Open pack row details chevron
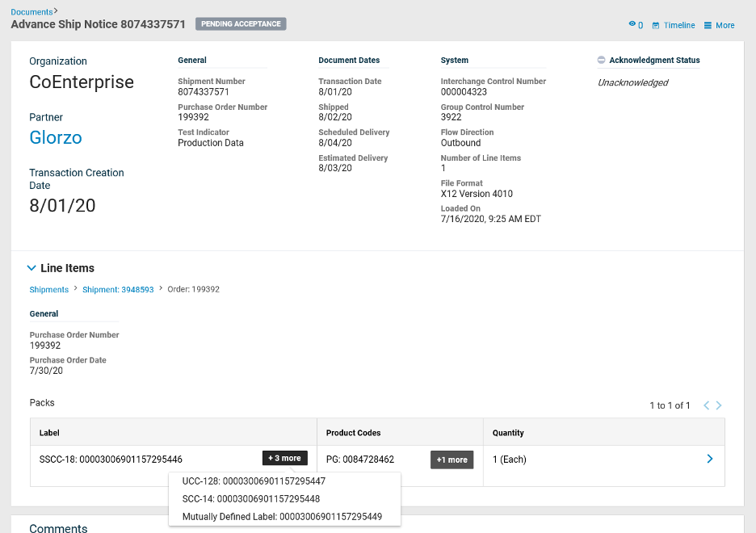The height and width of the screenshot is (533, 756). tap(710, 459)
